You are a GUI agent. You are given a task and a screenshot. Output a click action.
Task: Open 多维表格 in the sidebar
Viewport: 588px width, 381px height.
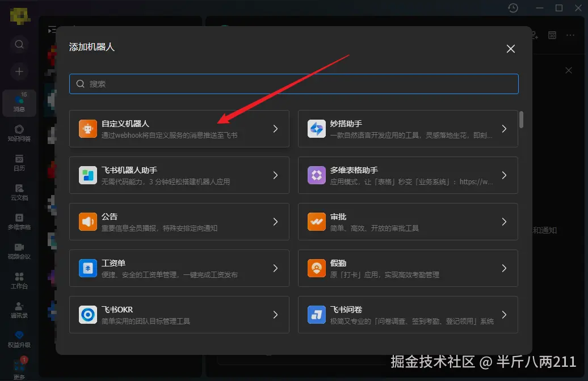19,222
